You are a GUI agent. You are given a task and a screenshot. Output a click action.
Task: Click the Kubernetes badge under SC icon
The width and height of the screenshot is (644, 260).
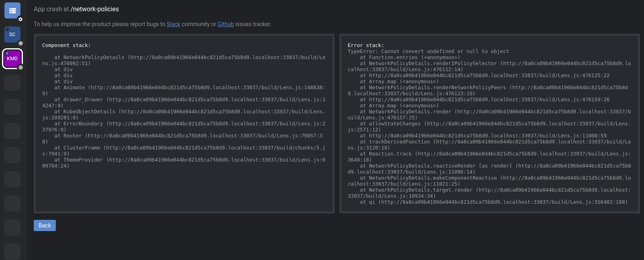point(20,43)
